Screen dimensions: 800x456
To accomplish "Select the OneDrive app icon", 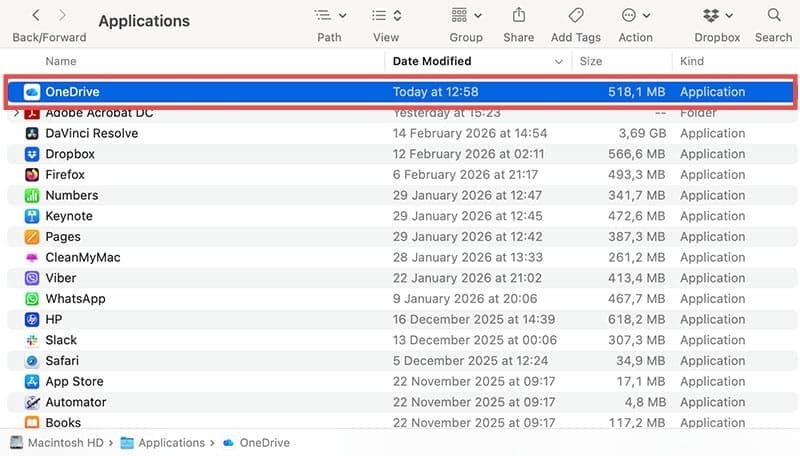I will [32, 92].
